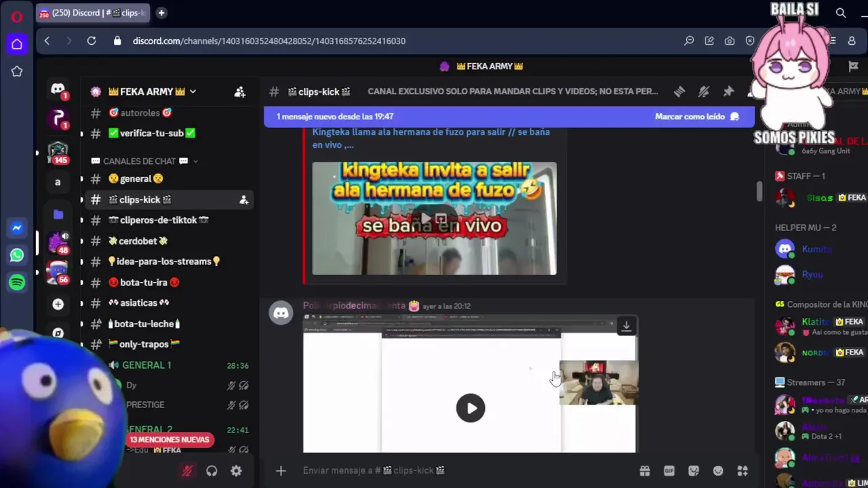Open the asiaticas channel
Screen dimensions: 868x488
[168, 303]
